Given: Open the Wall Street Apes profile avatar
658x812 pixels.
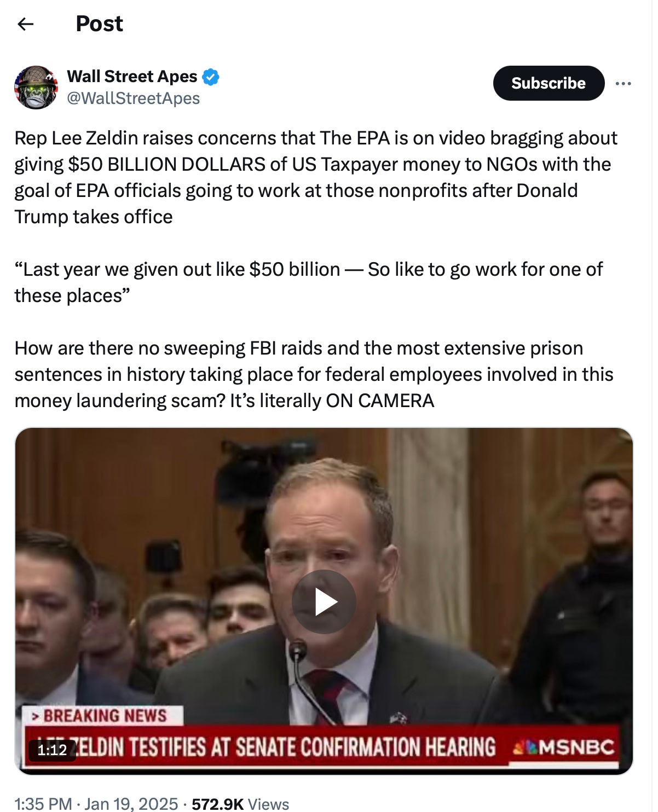Looking at the screenshot, I should click(x=36, y=87).
